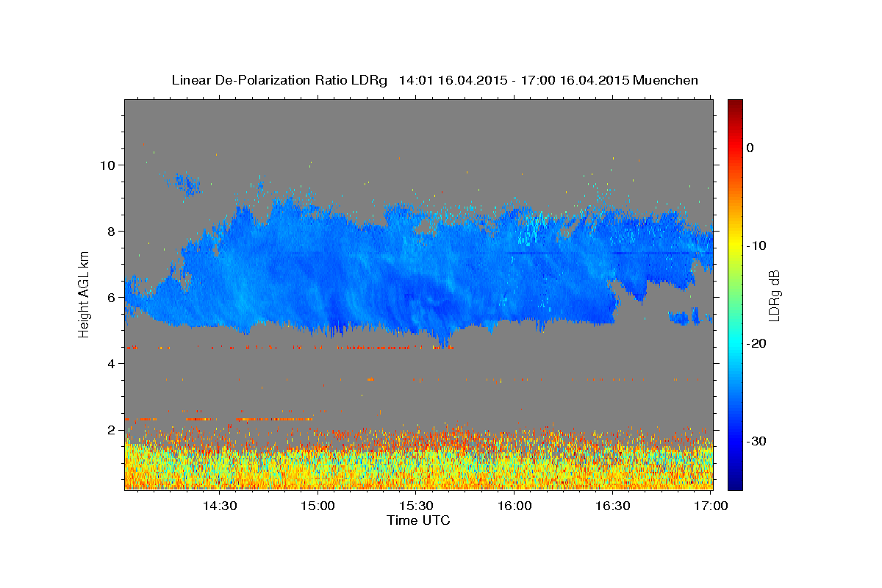882x588 pixels.
Task: Click the colorbar value label -30
Action: tap(757, 441)
